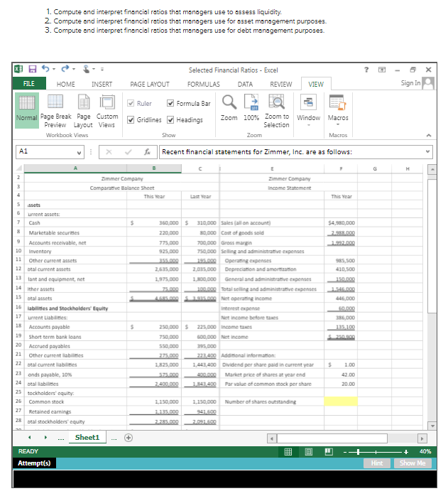Toggle the Headings checkbox
The image size is (448, 496).
(170, 119)
